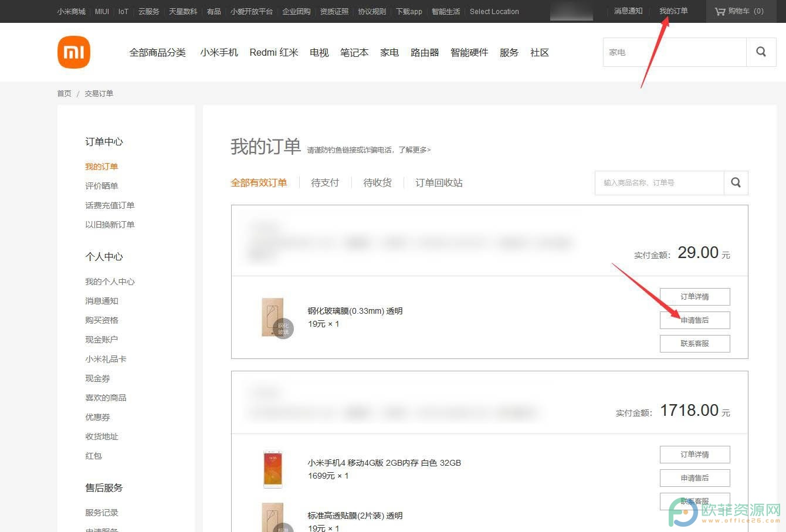
Task: Click MIUI in the top bar
Action: [102, 12]
